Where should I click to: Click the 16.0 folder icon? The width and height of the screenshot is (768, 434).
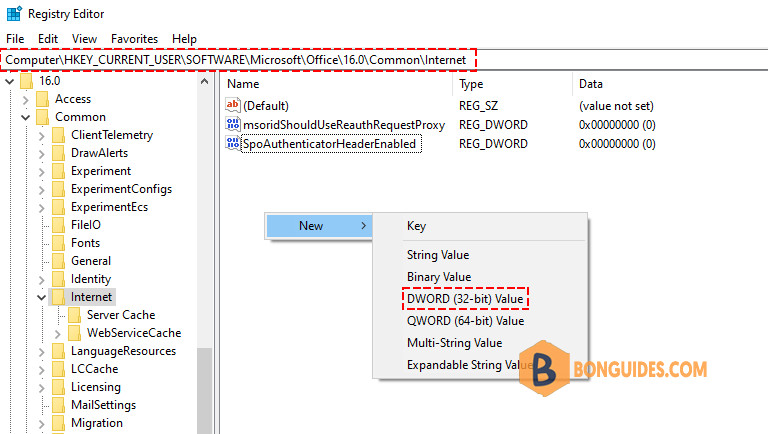coord(26,81)
